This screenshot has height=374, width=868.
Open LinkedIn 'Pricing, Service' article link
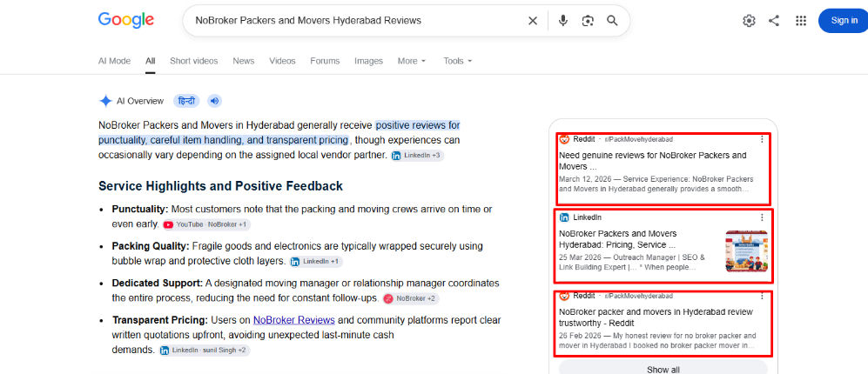click(618, 239)
